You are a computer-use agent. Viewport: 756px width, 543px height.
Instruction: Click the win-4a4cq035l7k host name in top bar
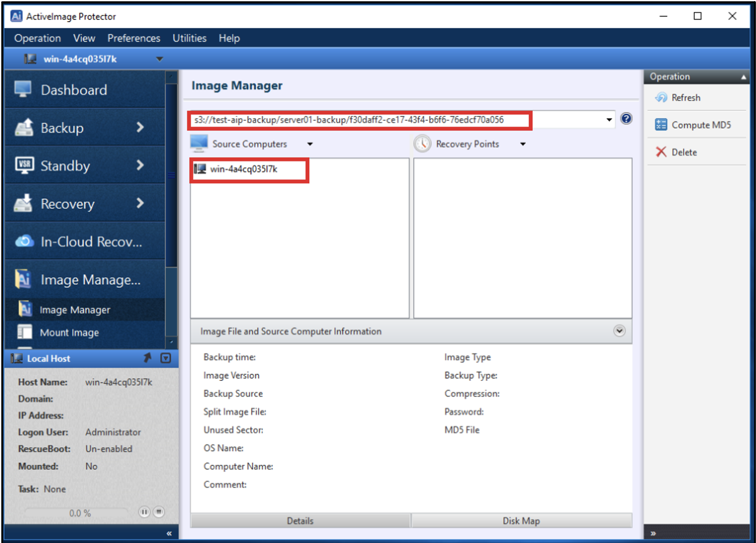pyautogui.click(x=80, y=59)
